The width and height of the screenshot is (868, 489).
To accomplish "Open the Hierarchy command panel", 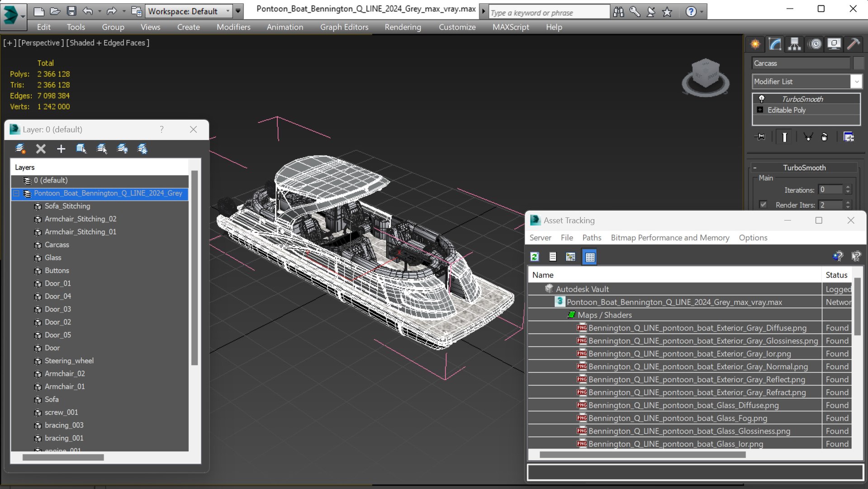I will (794, 44).
